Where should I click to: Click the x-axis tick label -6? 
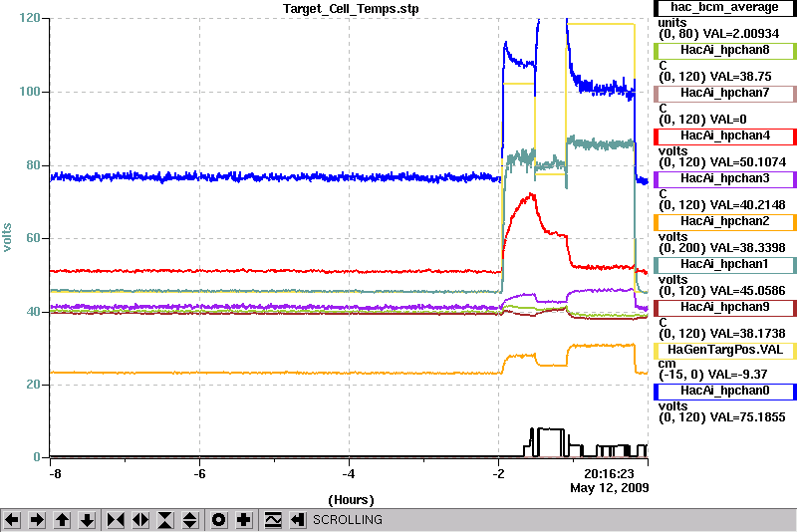(199, 474)
